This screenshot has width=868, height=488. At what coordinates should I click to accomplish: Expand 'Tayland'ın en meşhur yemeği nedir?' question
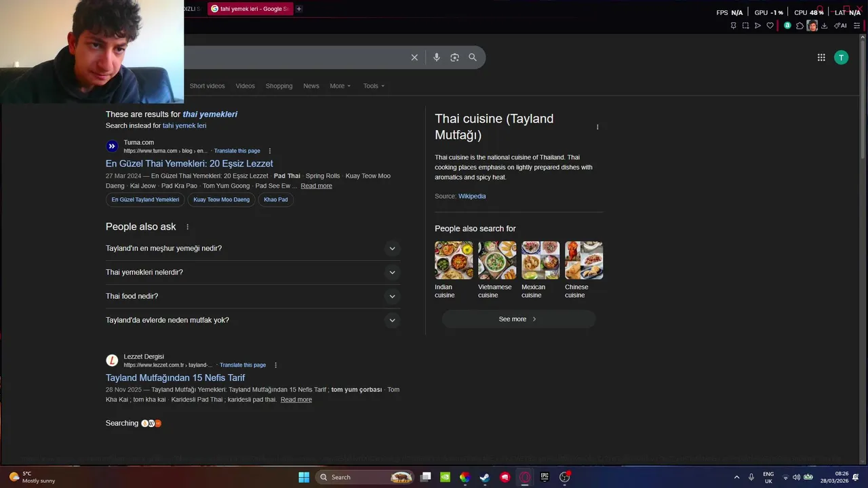252,249
